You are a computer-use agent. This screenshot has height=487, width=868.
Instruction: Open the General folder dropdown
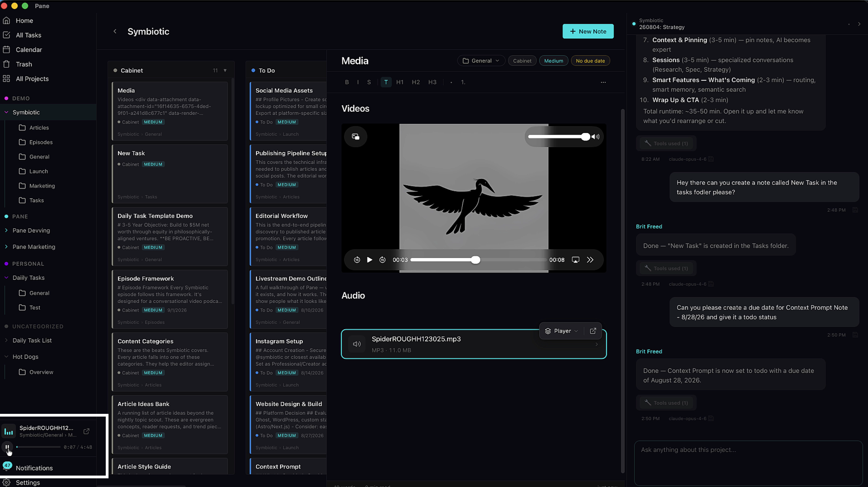[x=481, y=61]
